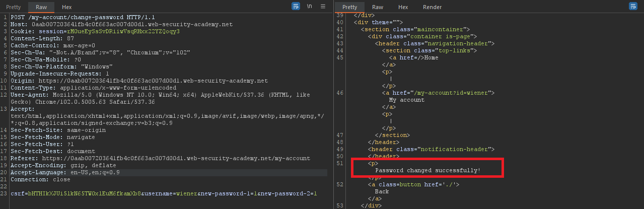Toggle the \n non-printable characters button
This screenshot has width=644, height=209.
click(x=310, y=7)
